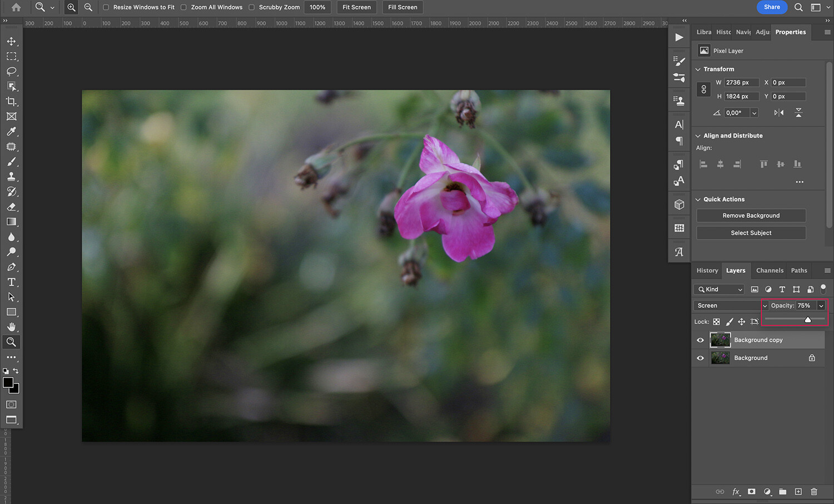Hide the Background copy layer
Image resolution: width=834 pixels, height=504 pixels.
point(700,340)
